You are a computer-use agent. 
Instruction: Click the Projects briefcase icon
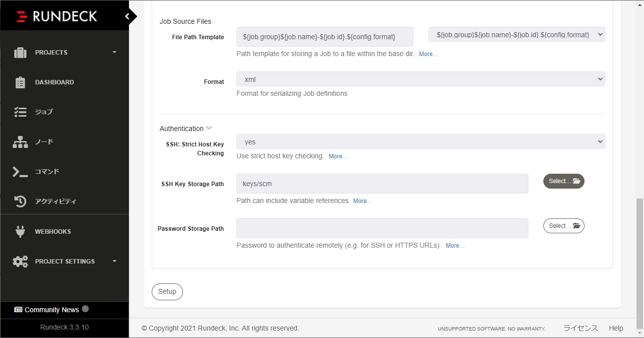[x=20, y=52]
